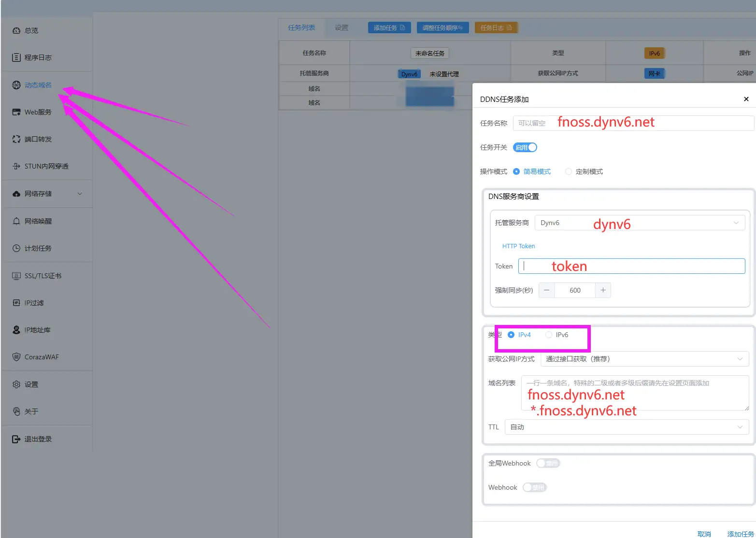Open 端口转发 port forwarding icon
This screenshot has width=756, height=538.
click(x=16, y=139)
